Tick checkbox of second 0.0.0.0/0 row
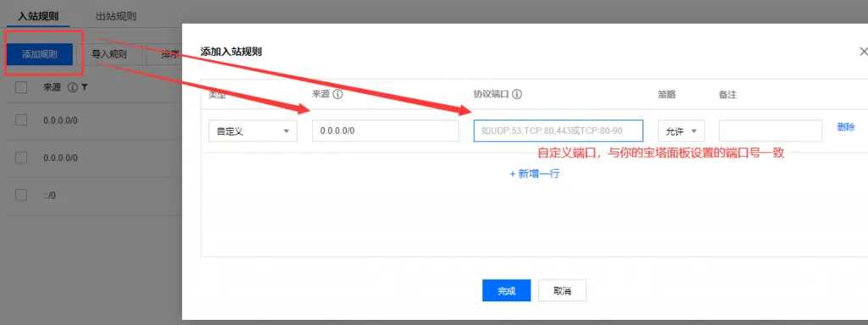 [21, 158]
